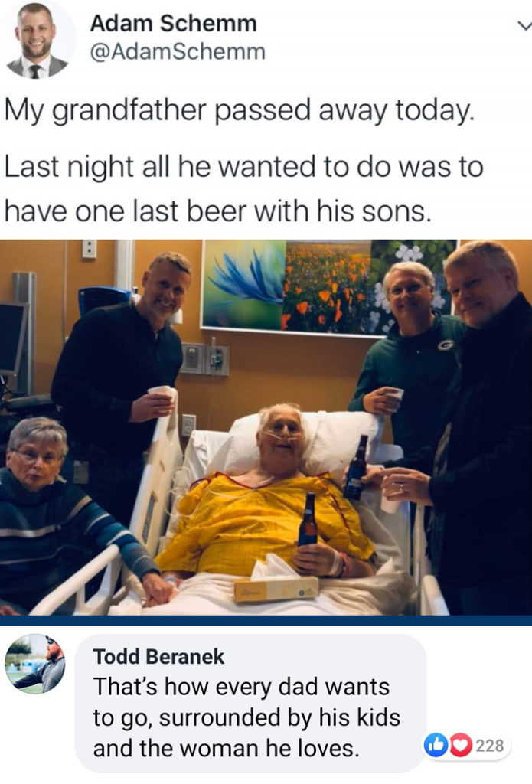Screen dimensions: 532x784
Task: Select the 'surrounded by his kids' comment text
Action: click(279, 717)
